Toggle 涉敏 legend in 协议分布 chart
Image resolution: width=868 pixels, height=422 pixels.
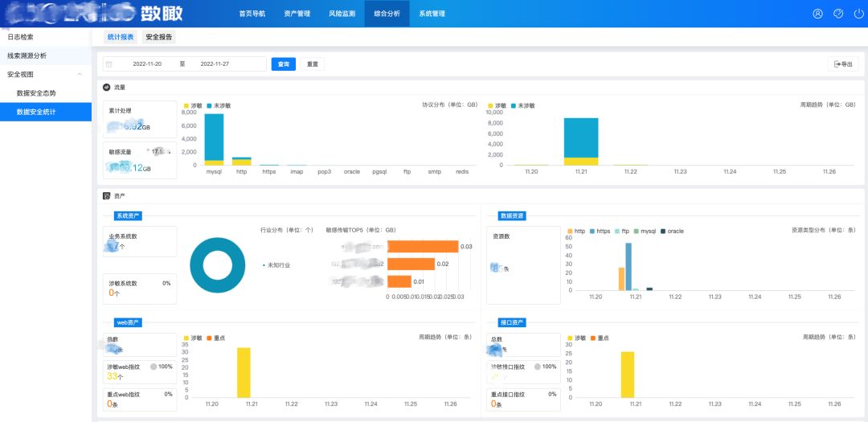tap(193, 105)
